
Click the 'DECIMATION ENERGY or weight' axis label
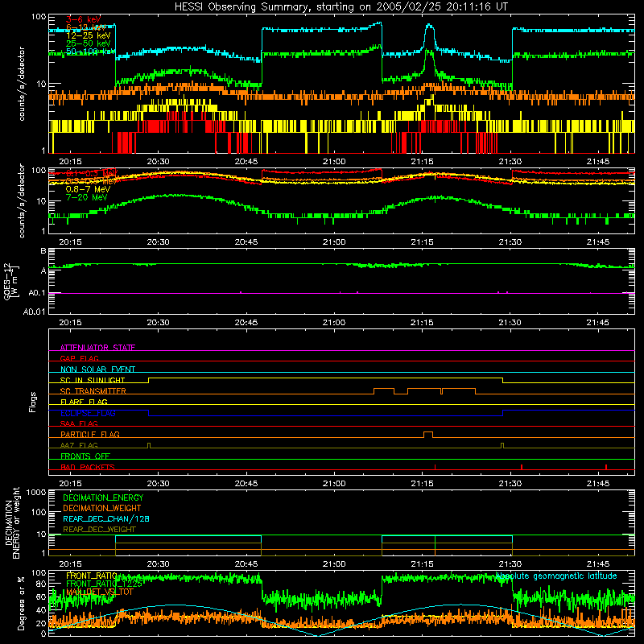[x=12, y=522]
